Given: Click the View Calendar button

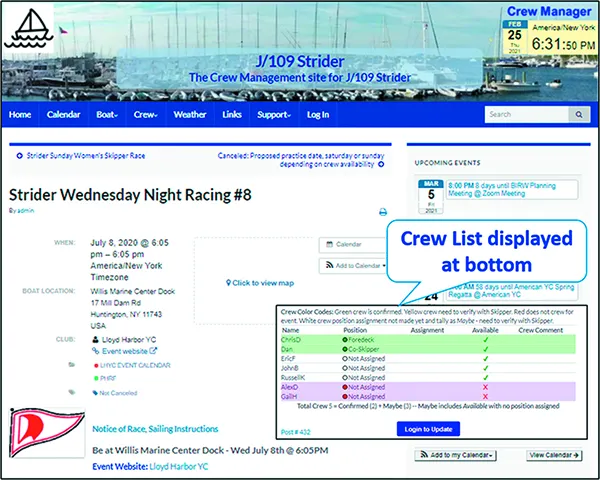Looking at the screenshot, I should (x=555, y=455).
